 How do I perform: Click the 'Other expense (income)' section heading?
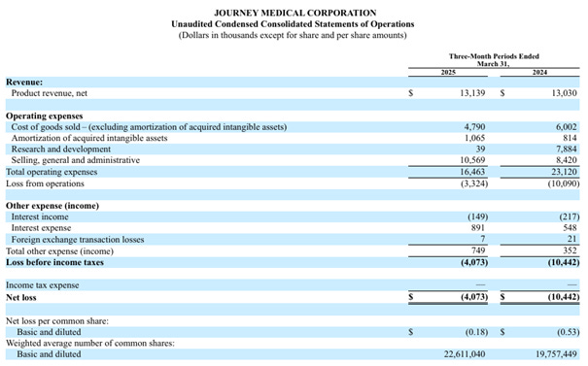(52, 206)
